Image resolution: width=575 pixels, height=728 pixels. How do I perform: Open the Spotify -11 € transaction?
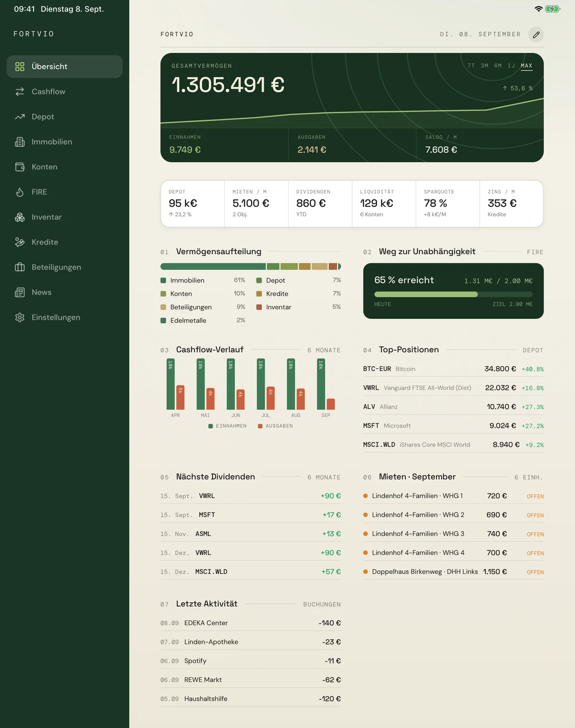pyautogui.click(x=251, y=661)
